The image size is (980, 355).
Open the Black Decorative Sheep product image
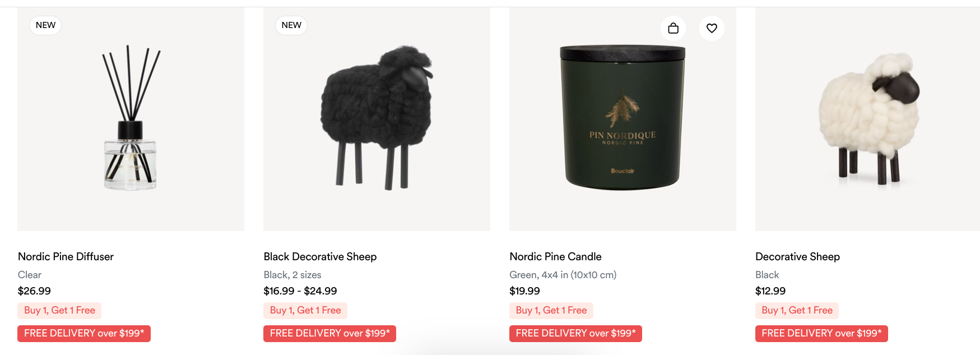[377, 119]
